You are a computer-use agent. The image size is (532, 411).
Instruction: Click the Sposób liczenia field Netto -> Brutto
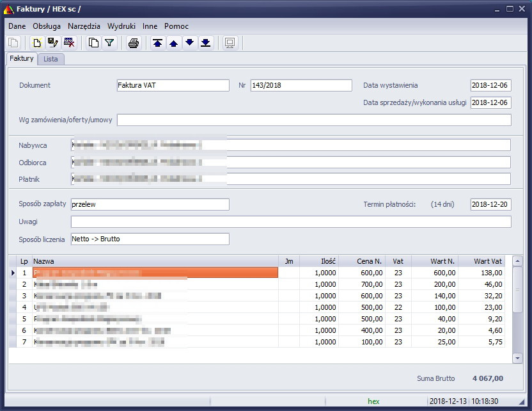tap(150, 239)
